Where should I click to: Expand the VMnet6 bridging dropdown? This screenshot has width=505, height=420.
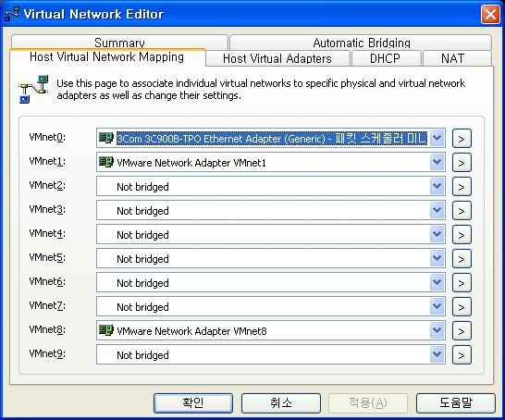(437, 282)
